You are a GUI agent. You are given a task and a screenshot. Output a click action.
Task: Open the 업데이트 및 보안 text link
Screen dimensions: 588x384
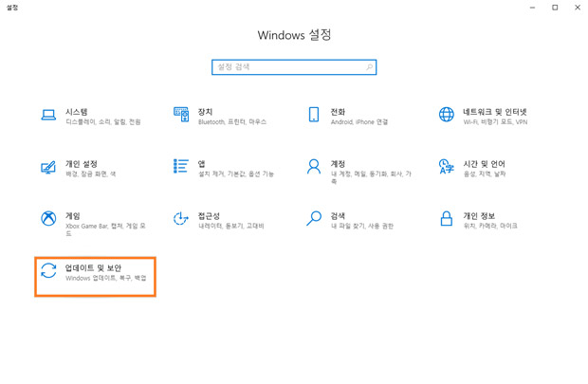pos(93,267)
